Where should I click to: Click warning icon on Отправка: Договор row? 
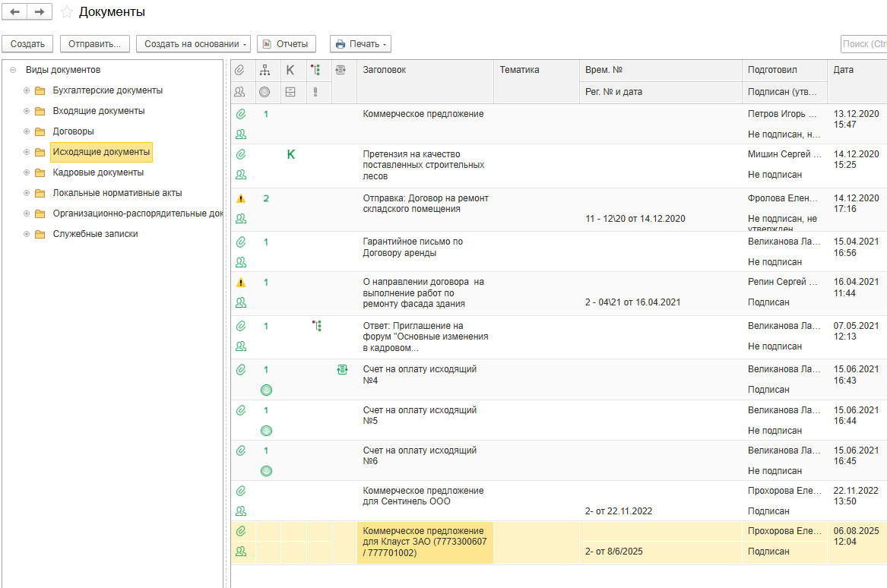241,198
